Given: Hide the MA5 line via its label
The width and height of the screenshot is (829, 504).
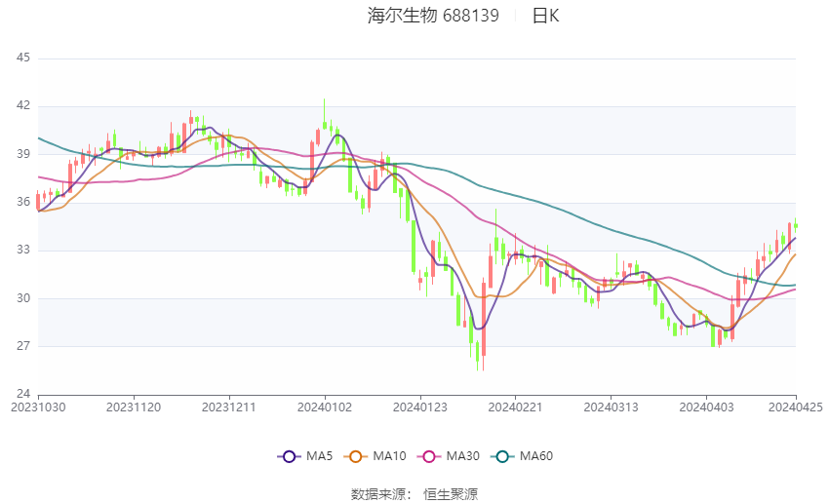Looking at the screenshot, I should coord(319,456).
